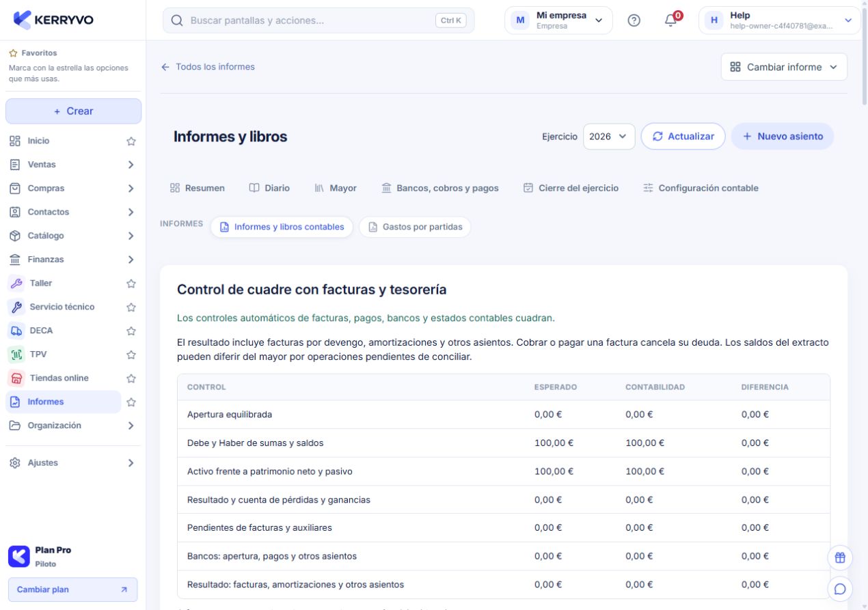The width and height of the screenshot is (868, 610).
Task: Open the Mi empresa company selector
Action: pyautogui.click(x=558, y=20)
